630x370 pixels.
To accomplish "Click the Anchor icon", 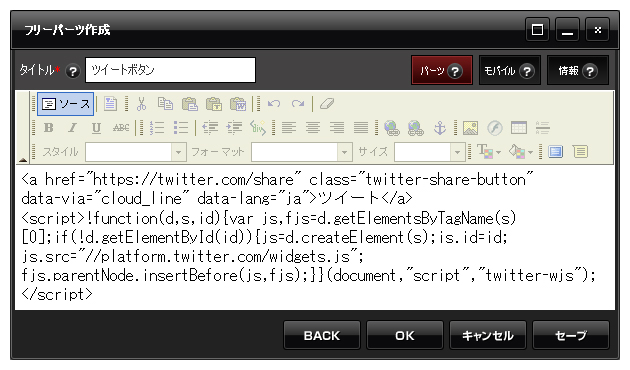I will click(440, 128).
